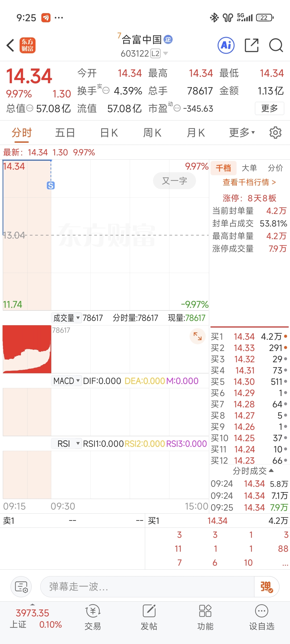Select the 千档 tab

click(223, 168)
